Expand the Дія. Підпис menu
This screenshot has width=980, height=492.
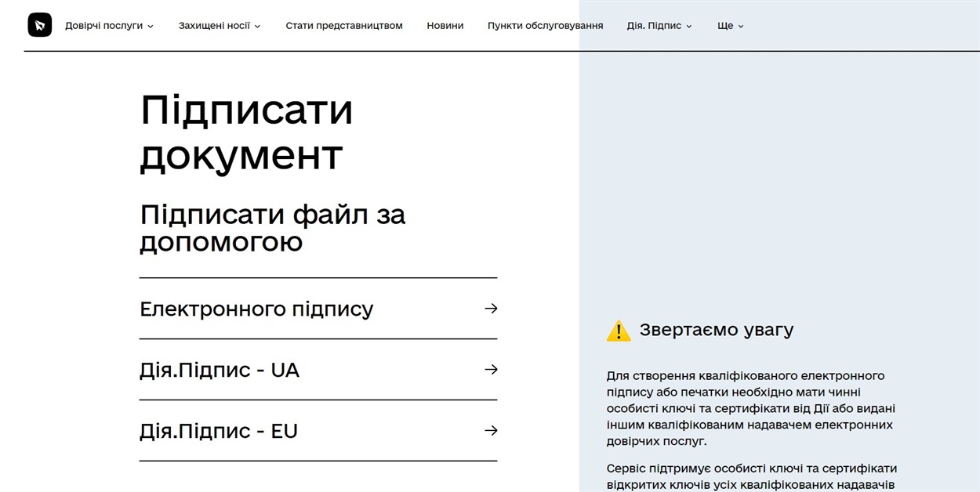[659, 26]
